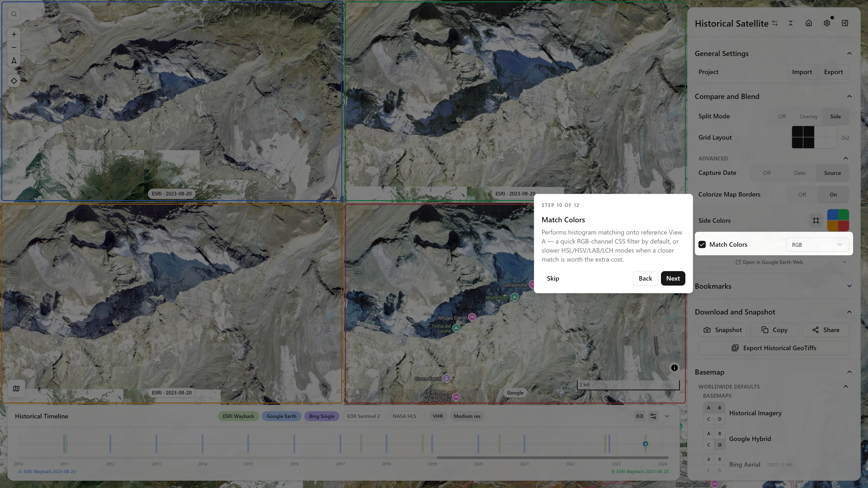The image size is (868, 488).
Task: Toggle Google Earth timeline source
Action: click(281, 416)
